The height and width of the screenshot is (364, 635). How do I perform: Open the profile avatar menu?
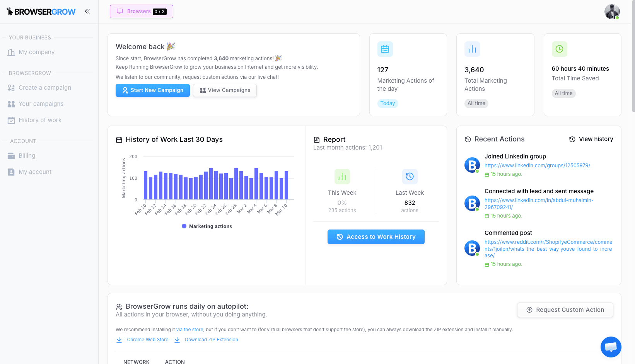pos(612,11)
